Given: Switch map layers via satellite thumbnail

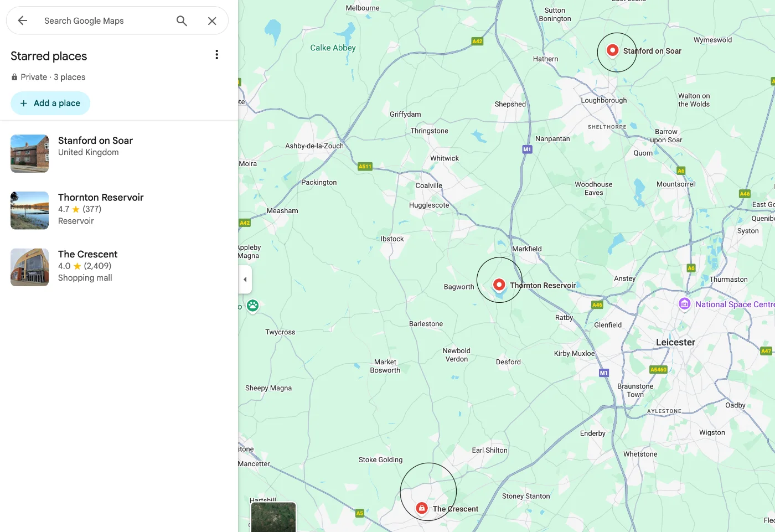Looking at the screenshot, I should pos(273,517).
